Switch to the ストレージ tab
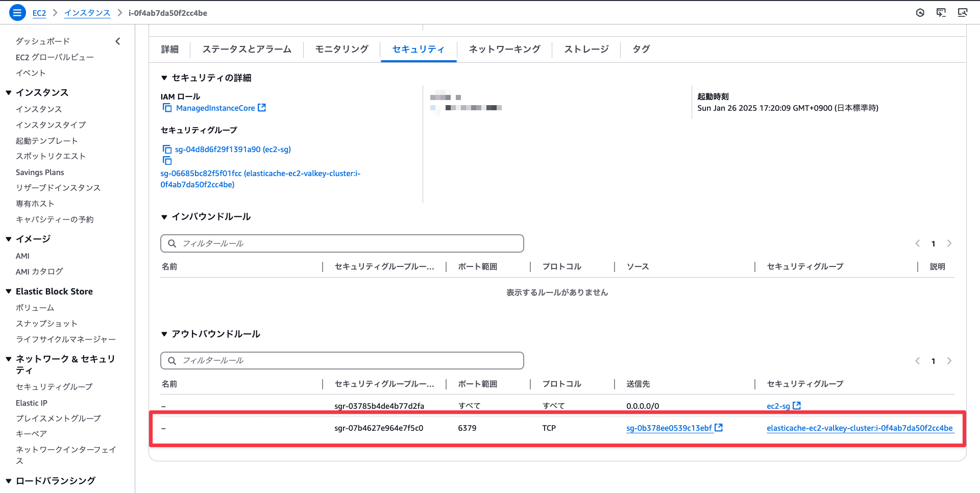The width and height of the screenshot is (980, 493). (586, 49)
